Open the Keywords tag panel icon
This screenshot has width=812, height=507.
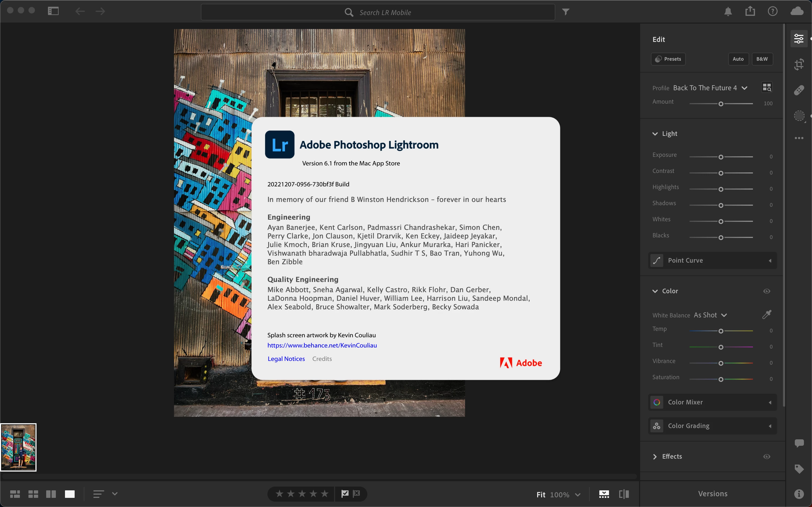(x=799, y=469)
